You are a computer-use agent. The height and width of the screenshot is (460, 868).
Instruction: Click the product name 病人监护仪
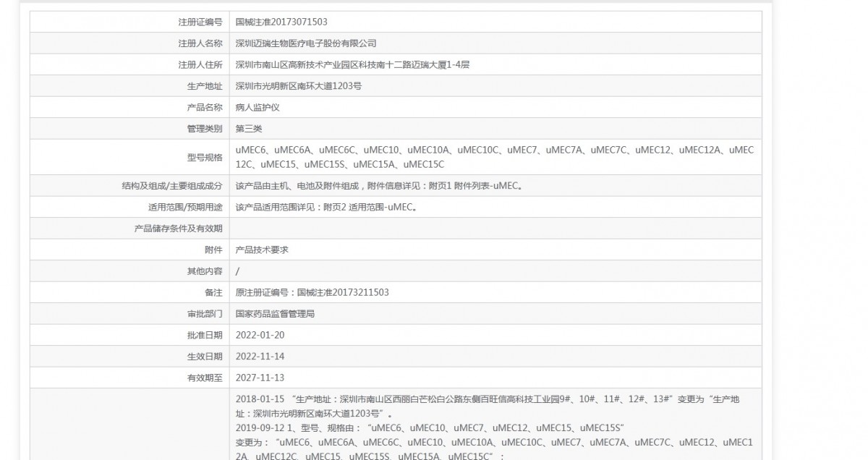tap(258, 107)
